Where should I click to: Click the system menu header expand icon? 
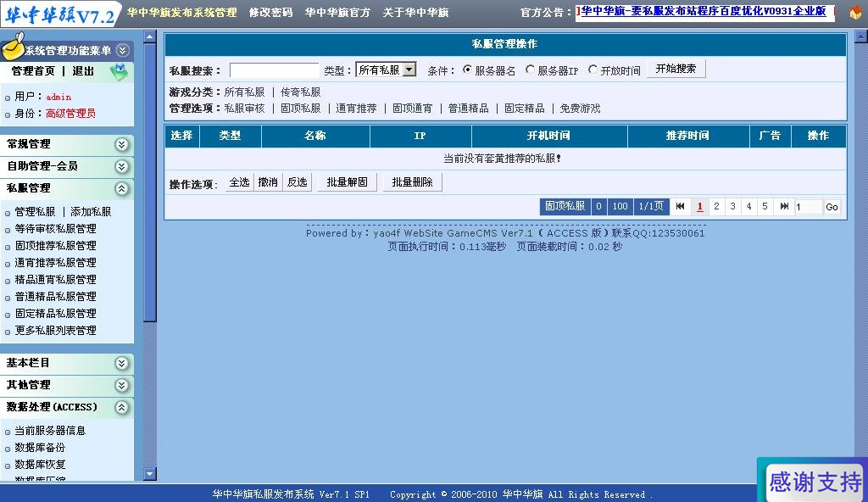(123, 50)
